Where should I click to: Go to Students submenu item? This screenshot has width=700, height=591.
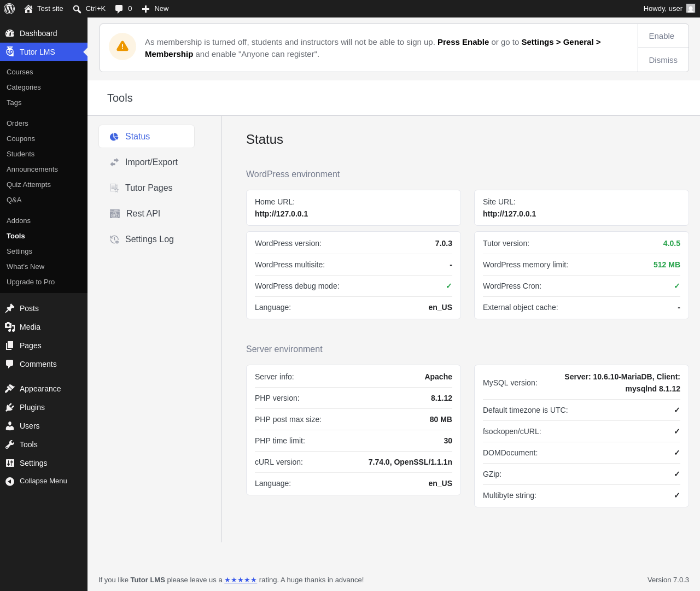(20, 154)
